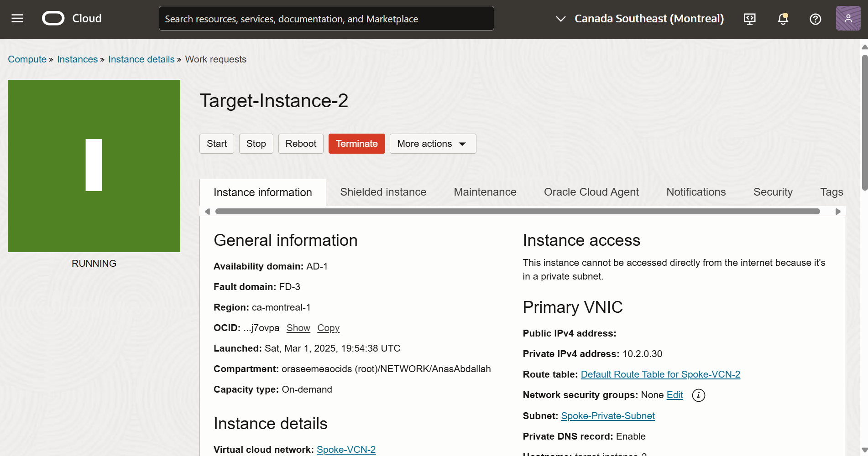868x456 pixels.
Task: Click the tab strip left scroll arrow
Action: 207,211
